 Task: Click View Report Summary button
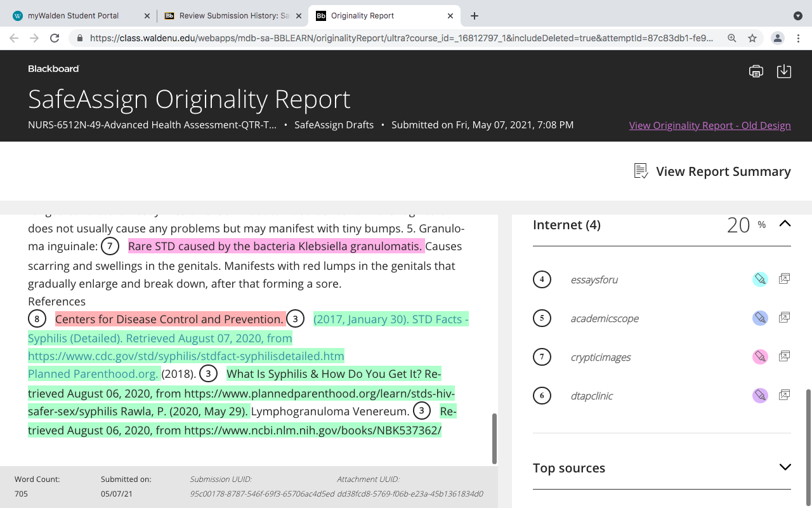click(712, 171)
